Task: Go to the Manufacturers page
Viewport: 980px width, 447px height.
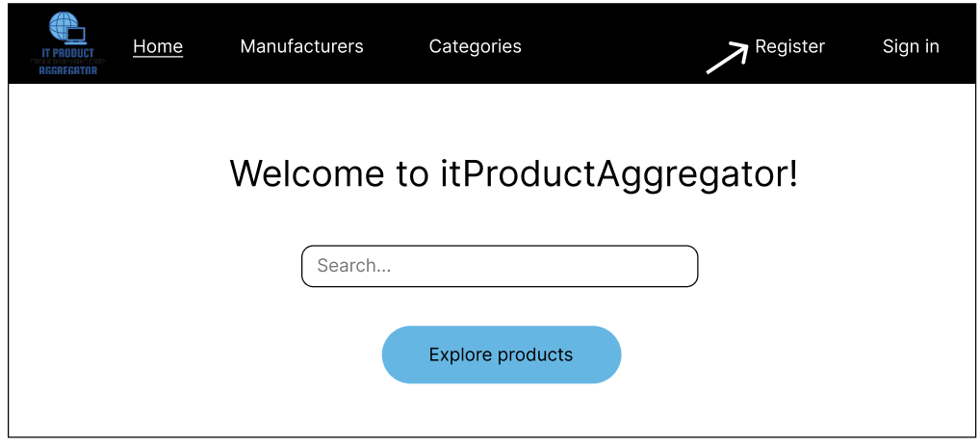Action: 301,46
